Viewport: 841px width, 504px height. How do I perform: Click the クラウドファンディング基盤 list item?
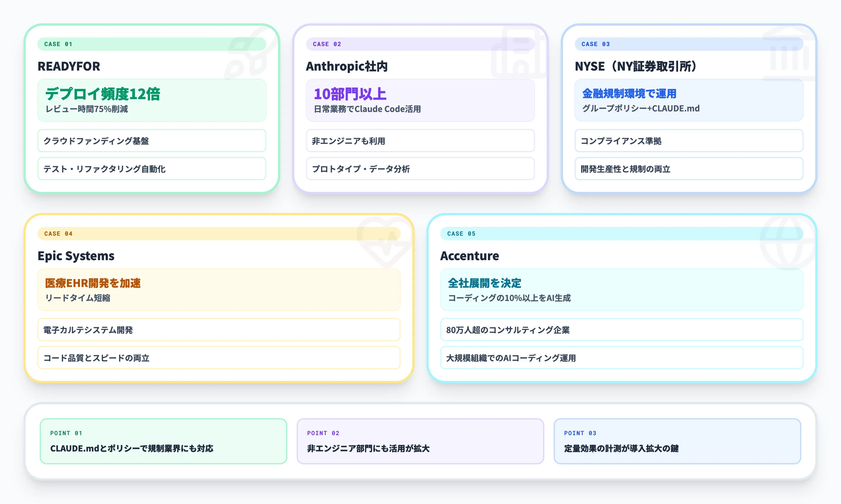coord(152,141)
